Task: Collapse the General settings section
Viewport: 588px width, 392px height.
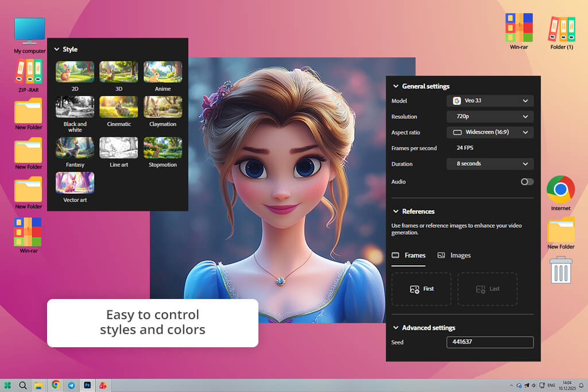Action: (x=396, y=86)
